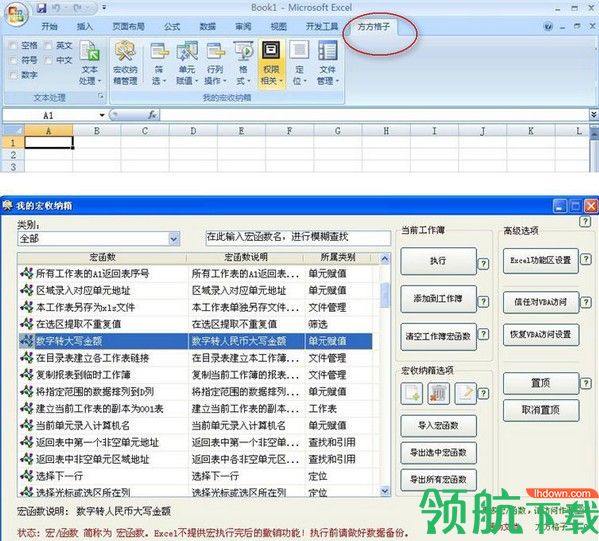Click the 恢复VBA访问设置 button
Screen dimensions: 599x541
[541, 335]
